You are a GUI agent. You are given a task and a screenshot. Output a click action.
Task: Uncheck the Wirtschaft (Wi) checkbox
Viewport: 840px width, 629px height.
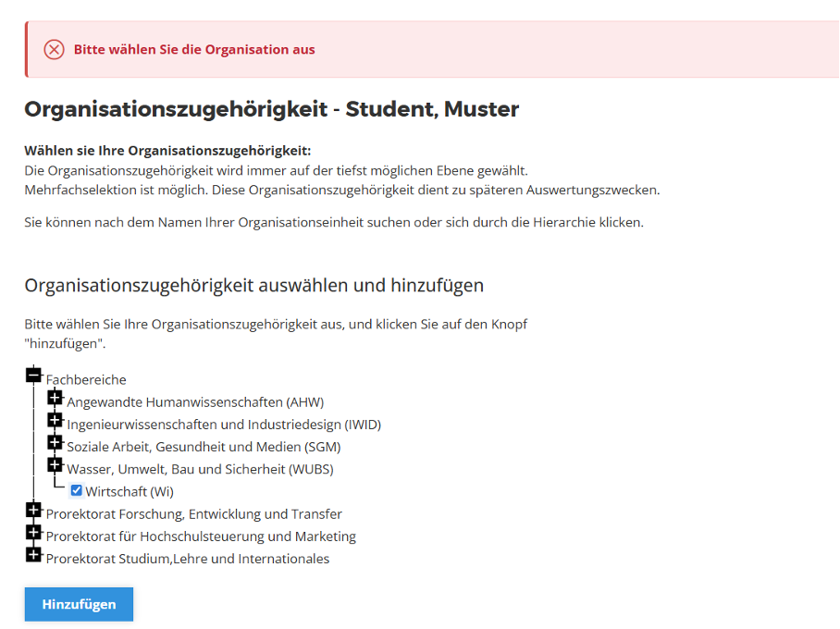pyautogui.click(x=77, y=490)
